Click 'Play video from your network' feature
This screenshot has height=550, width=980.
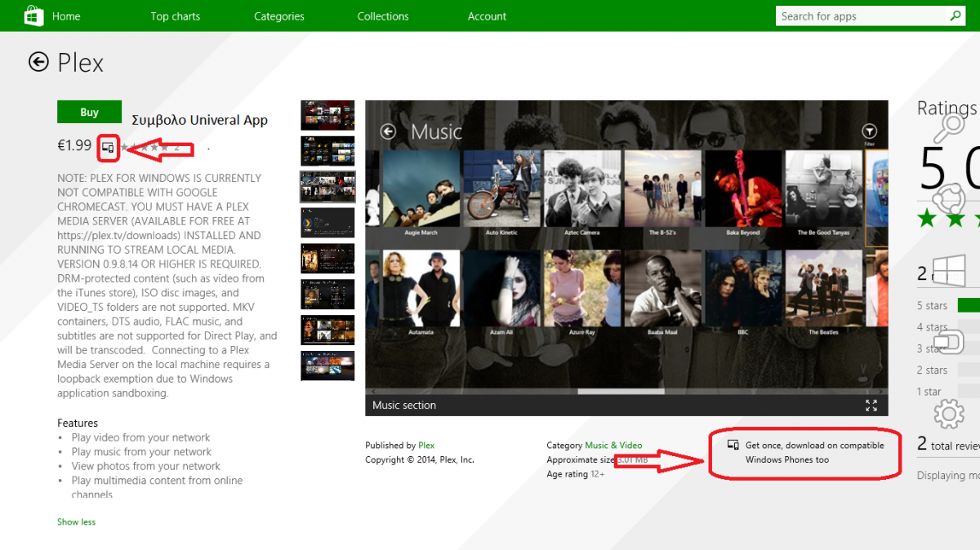point(140,437)
